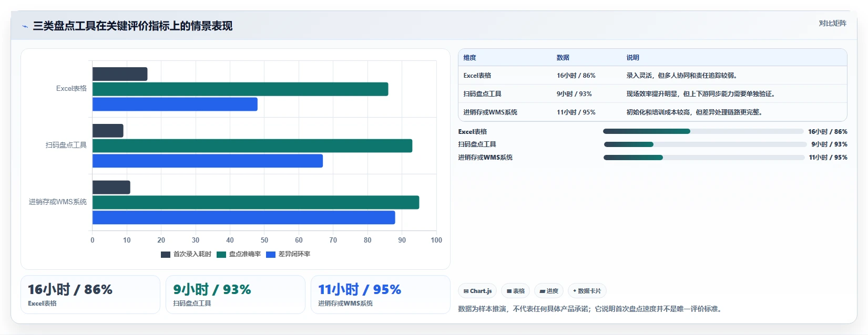This screenshot has width=868, height=335.
Task: Click the panel title 三类盘点工具在关键评价指标上的情景表现
Action: (x=132, y=26)
